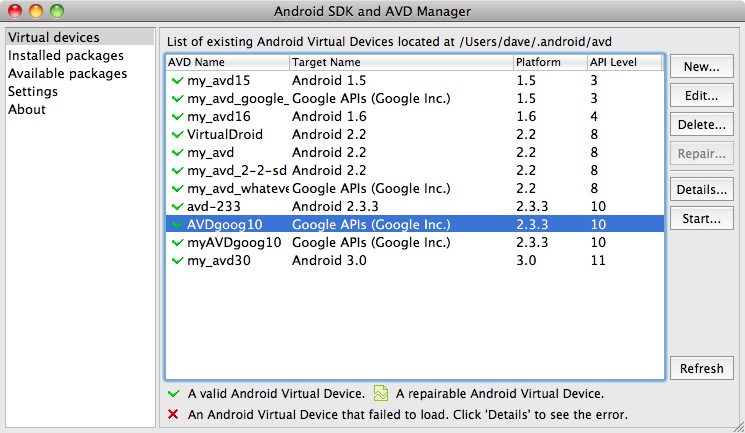Select the my_avd30 device name
The width and height of the screenshot is (745, 433).
[x=219, y=261]
